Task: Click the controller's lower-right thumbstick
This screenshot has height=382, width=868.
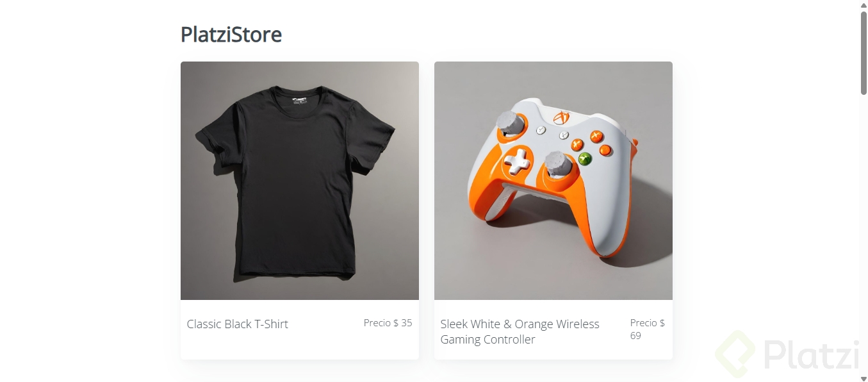Action: pos(557,164)
